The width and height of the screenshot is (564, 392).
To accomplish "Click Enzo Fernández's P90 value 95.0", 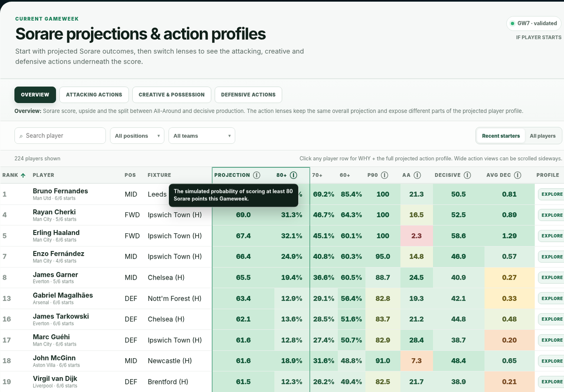I will 383,257.
